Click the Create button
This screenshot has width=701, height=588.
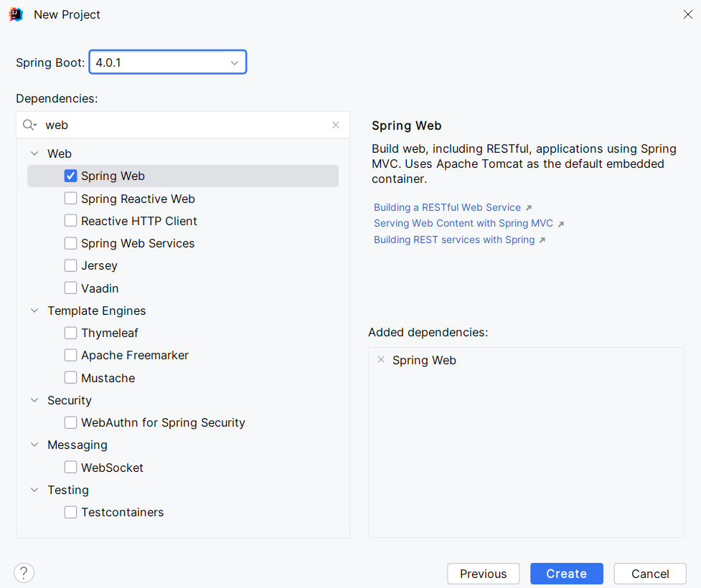(x=566, y=574)
